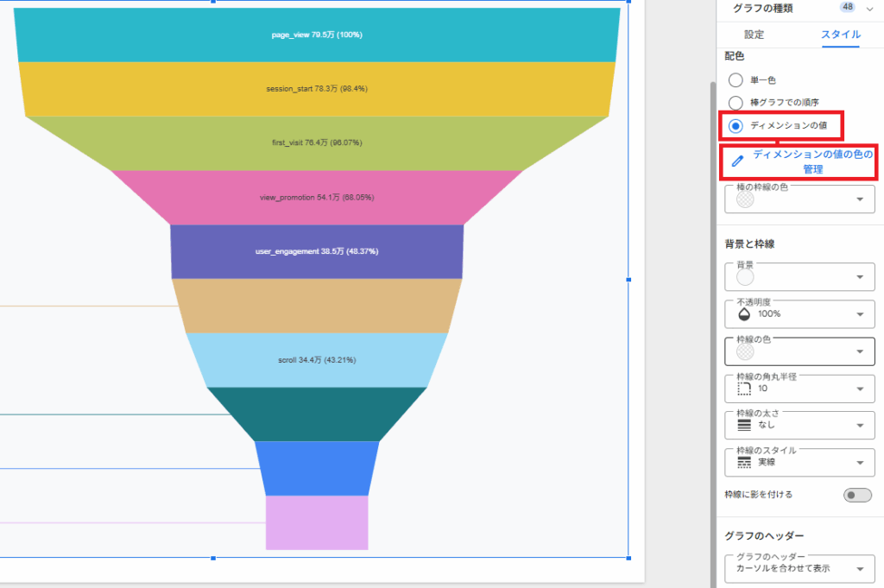The image size is (884, 588).
Task: Click the chart's right middle resize handle
Action: 628,280
